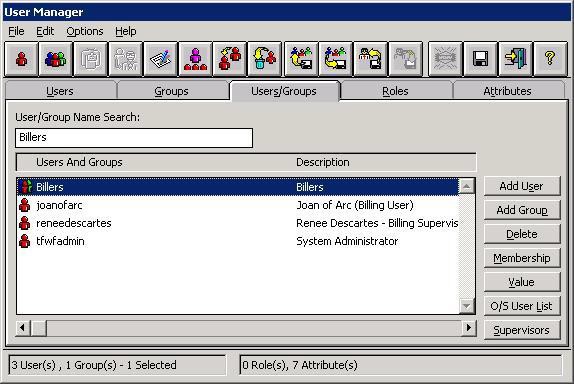Click the Add Group button
The height and width of the screenshot is (384, 574).
(x=522, y=210)
